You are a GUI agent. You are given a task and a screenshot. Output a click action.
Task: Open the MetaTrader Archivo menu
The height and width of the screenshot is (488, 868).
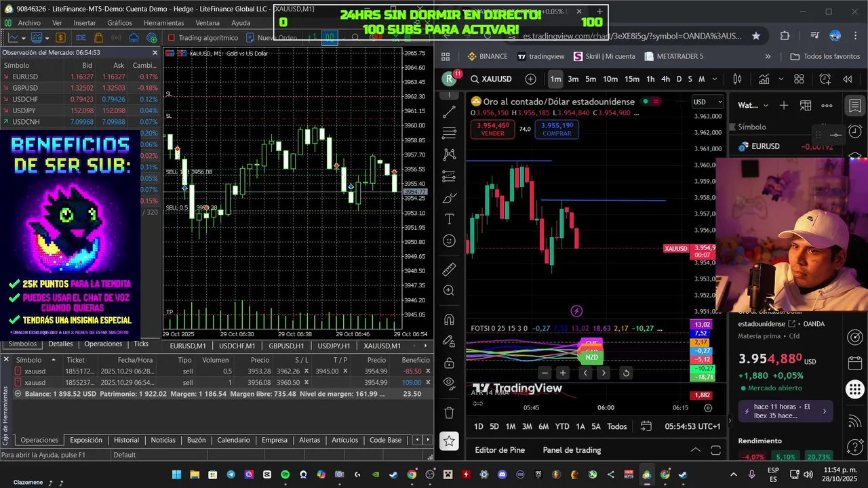pyautogui.click(x=29, y=22)
